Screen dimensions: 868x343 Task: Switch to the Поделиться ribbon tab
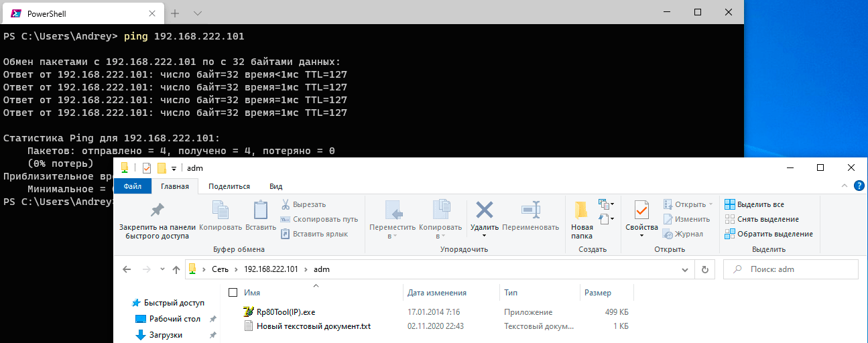click(229, 186)
